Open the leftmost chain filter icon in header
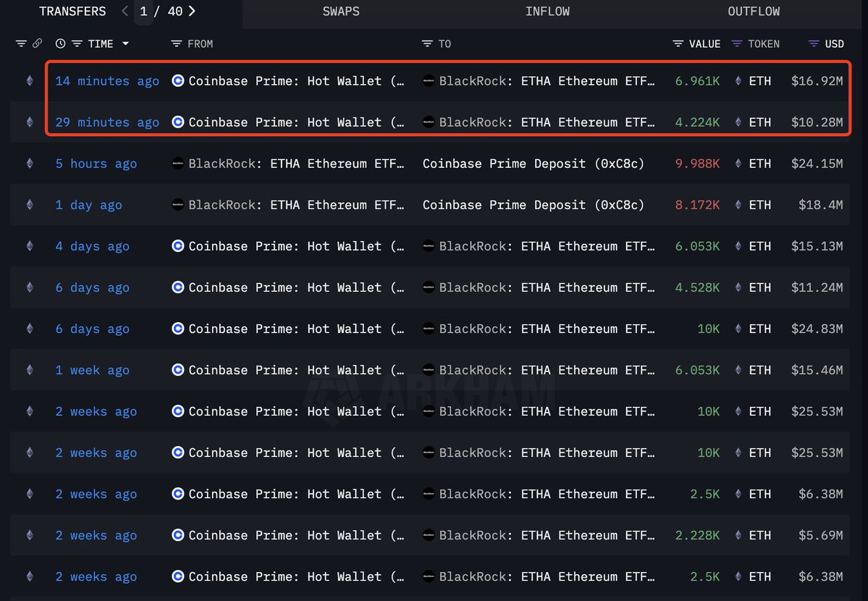 [x=21, y=43]
